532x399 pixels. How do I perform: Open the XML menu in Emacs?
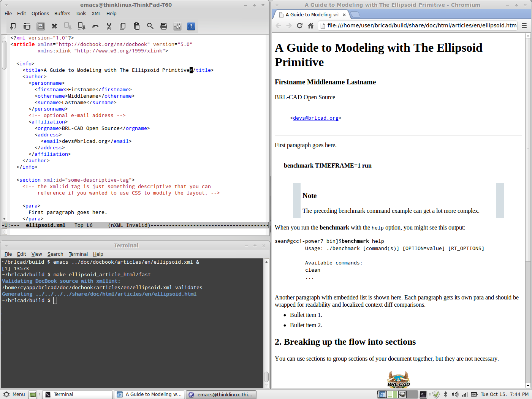click(x=96, y=13)
